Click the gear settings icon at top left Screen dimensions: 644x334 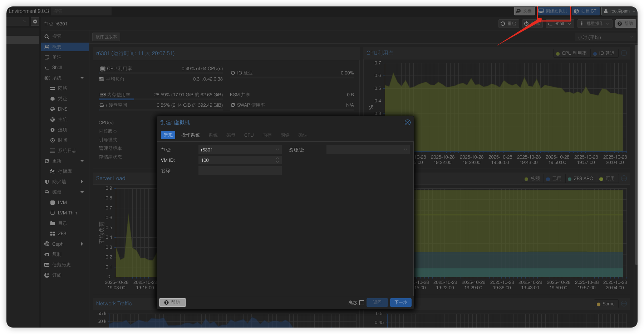(x=35, y=21)
